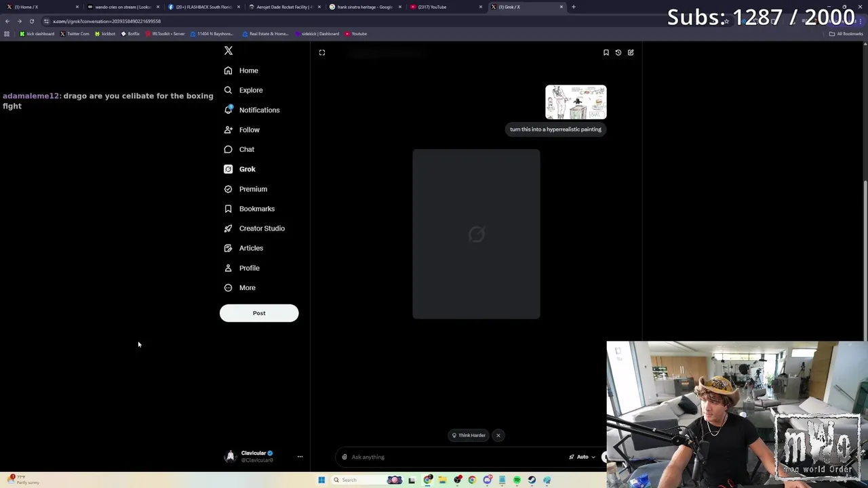Expand the More menu in sidebar
The height and width of the screenshot is (488, 868).
click(x=239, y=287)
